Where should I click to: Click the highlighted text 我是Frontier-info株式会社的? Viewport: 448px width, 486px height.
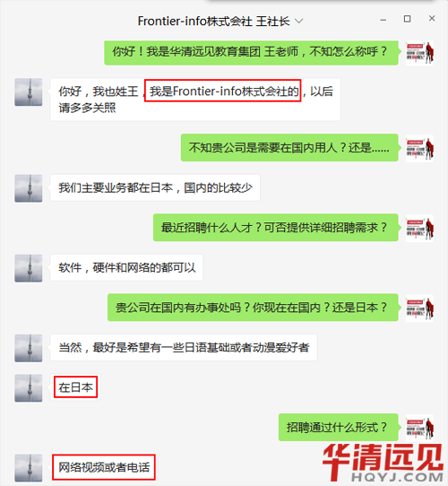pos(223,91)
